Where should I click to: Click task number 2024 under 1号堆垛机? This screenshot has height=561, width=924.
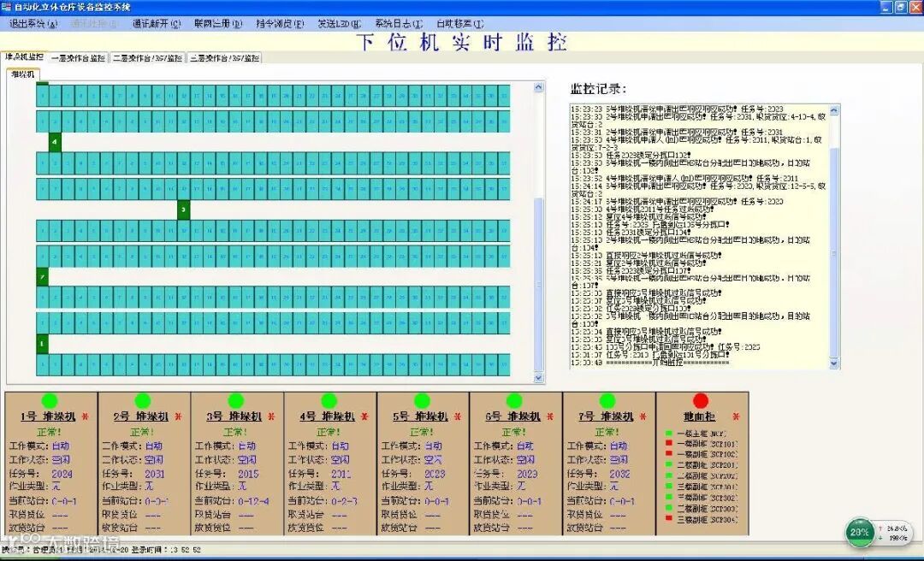62,474
